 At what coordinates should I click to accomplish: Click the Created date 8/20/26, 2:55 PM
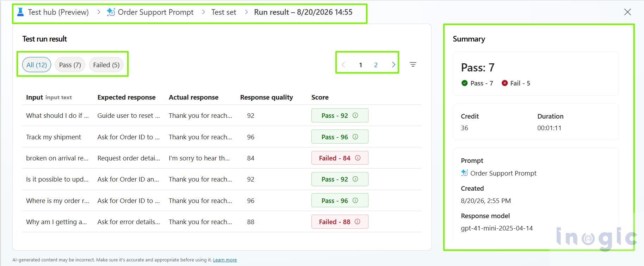(486, 201)
